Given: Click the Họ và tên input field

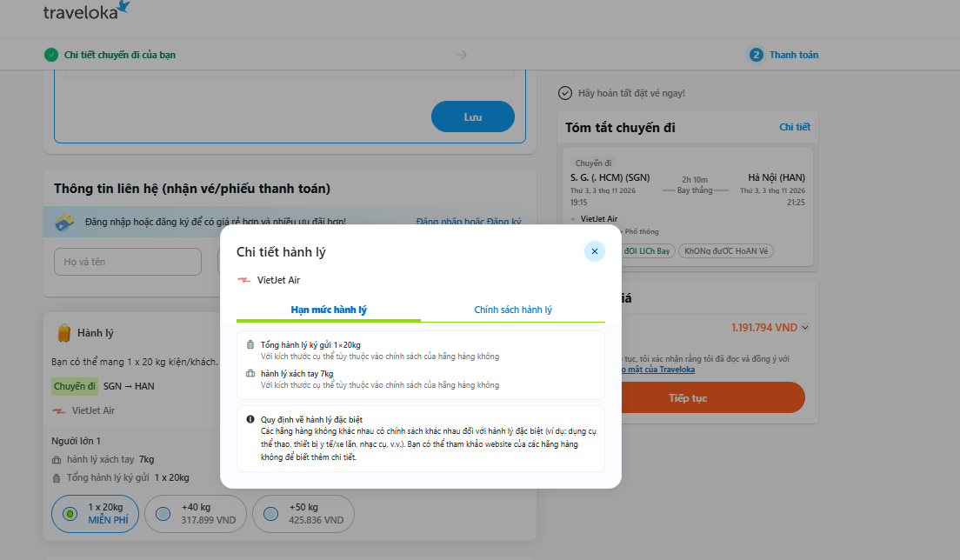Looking at the screenshot, I should click(x=127, y=262).
